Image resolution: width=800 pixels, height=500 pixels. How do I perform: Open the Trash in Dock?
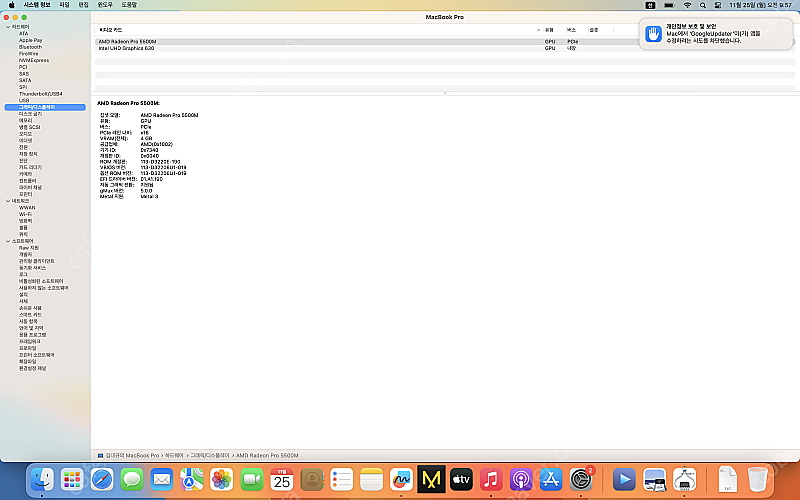point(758,480)
